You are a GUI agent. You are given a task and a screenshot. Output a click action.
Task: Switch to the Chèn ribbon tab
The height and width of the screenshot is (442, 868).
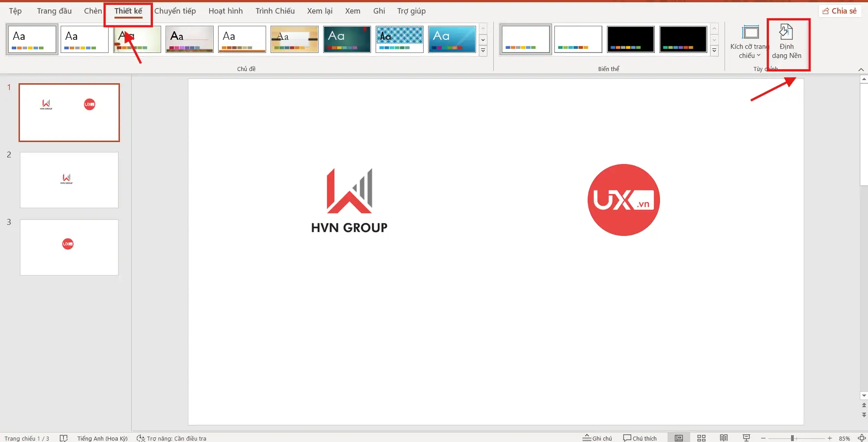pos(93,11)
